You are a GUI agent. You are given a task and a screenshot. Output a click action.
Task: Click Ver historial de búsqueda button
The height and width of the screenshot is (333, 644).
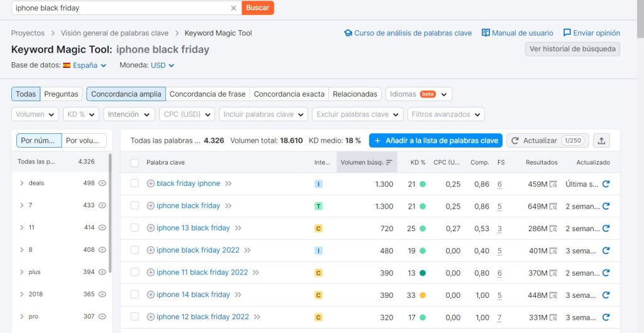click(572, 49)
